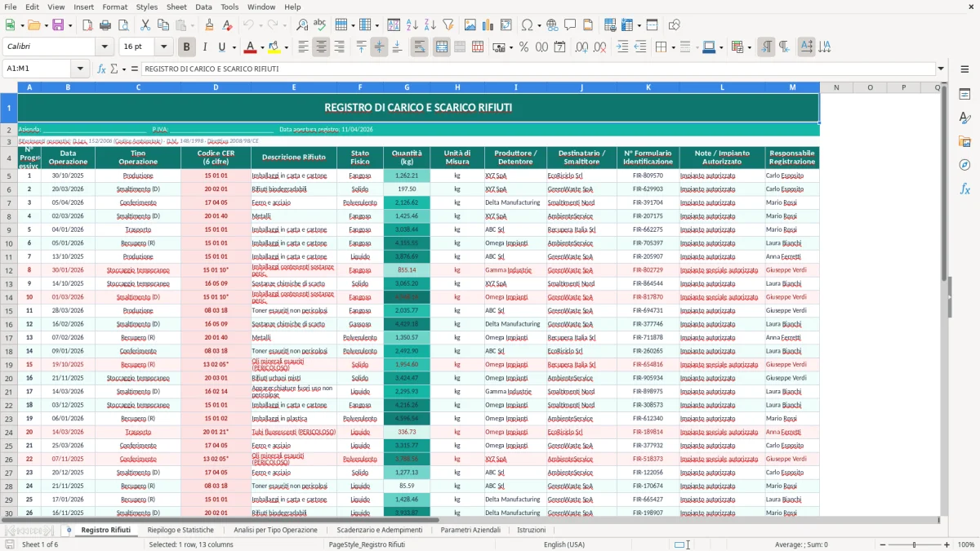Insert hyperlink globe icon
This screenshot has height=551, width=980.
tap(552, 25)
